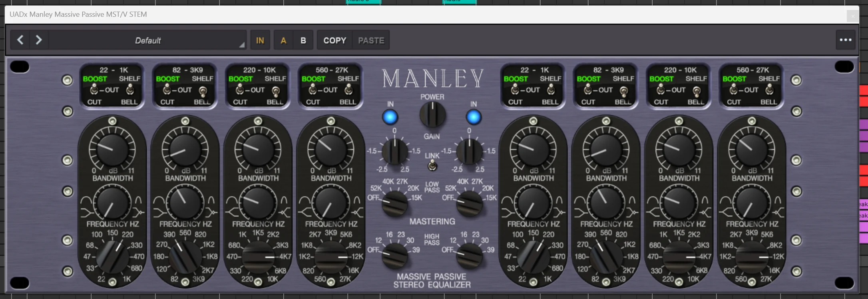Click the left channel GAIN trim knob

tap(395, 151)
